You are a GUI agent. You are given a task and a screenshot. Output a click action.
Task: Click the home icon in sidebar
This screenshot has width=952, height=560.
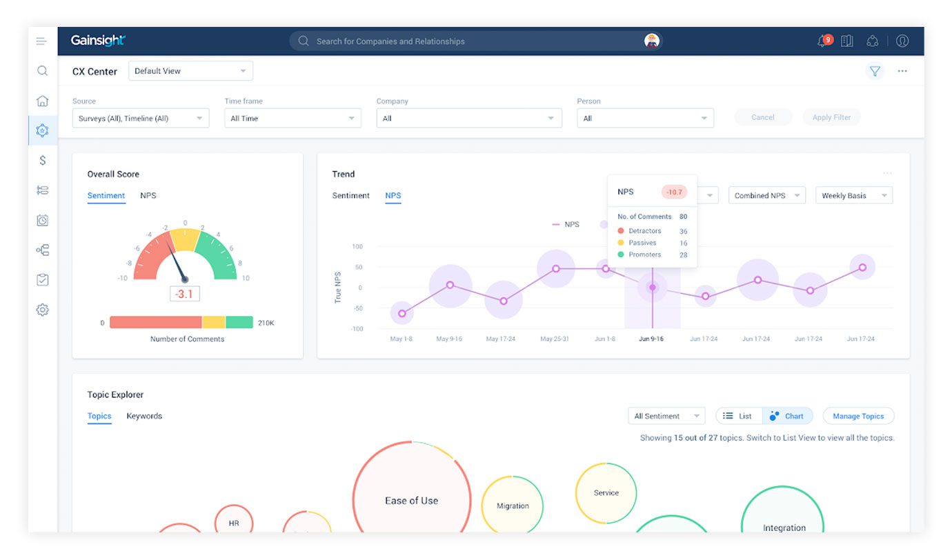pos(42,101)
